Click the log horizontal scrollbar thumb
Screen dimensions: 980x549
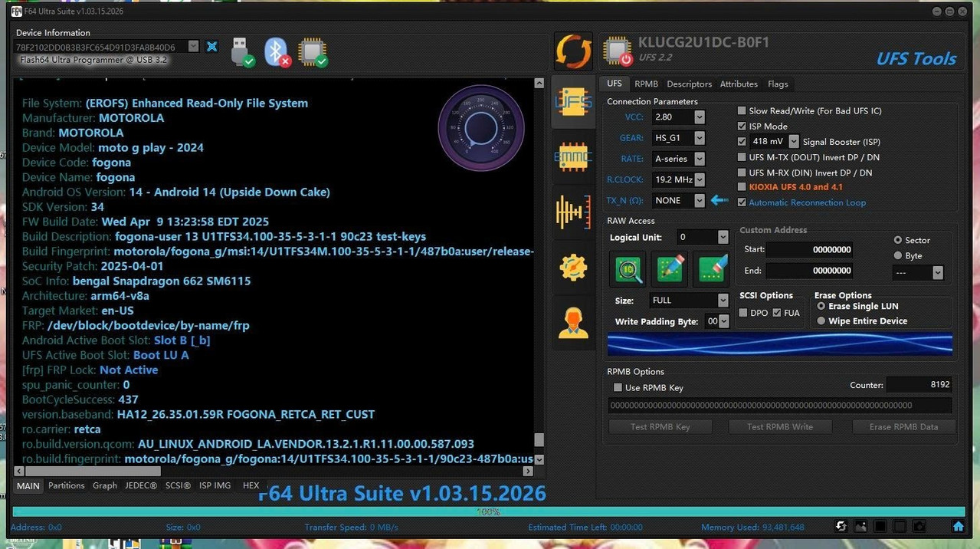point(94,471)
